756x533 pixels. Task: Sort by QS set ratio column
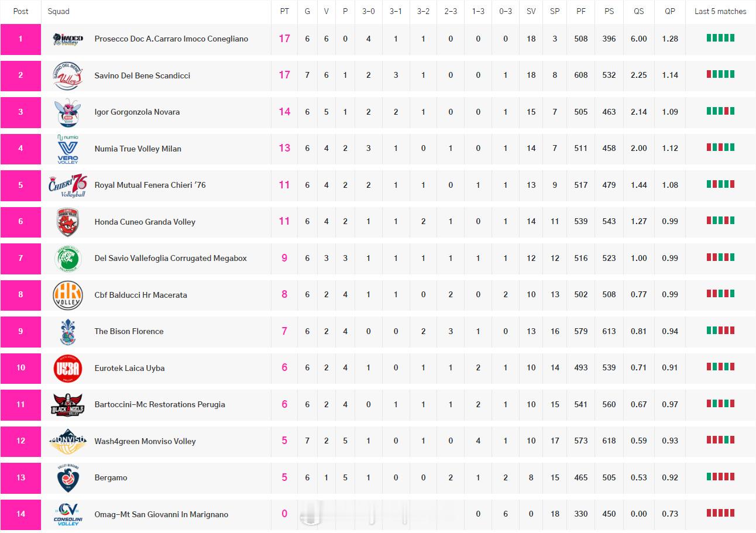tap(639, 11)
